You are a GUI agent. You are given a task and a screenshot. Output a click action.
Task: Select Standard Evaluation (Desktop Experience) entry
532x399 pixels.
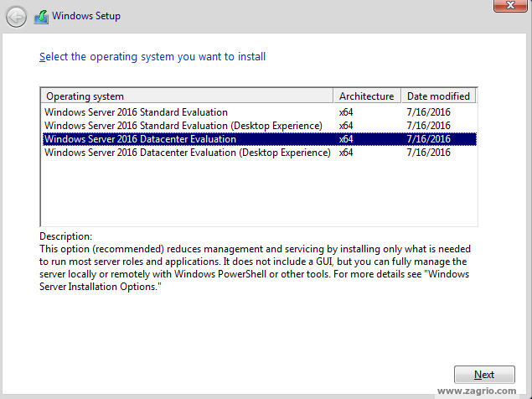(x=259, y=126)
